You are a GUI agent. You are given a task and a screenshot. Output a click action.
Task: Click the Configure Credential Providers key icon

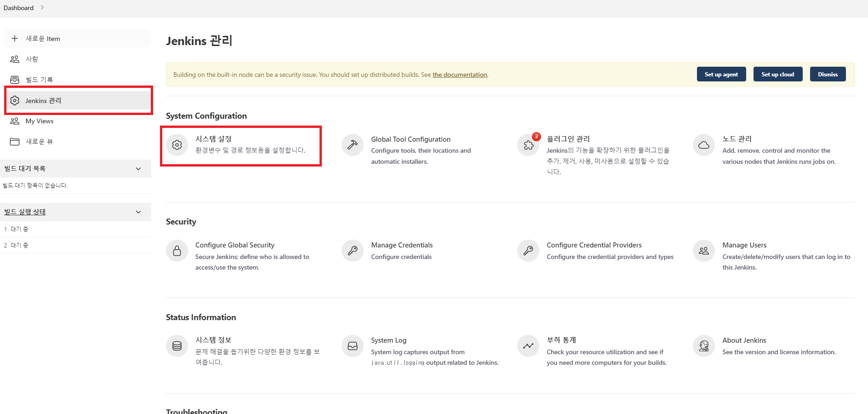528,251
